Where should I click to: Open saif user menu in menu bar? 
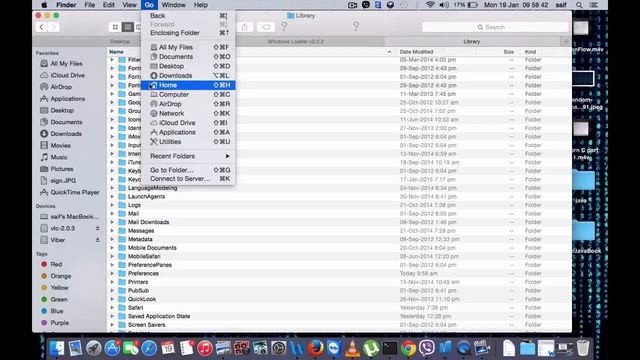pyautogui.click(x=561, y=5)
